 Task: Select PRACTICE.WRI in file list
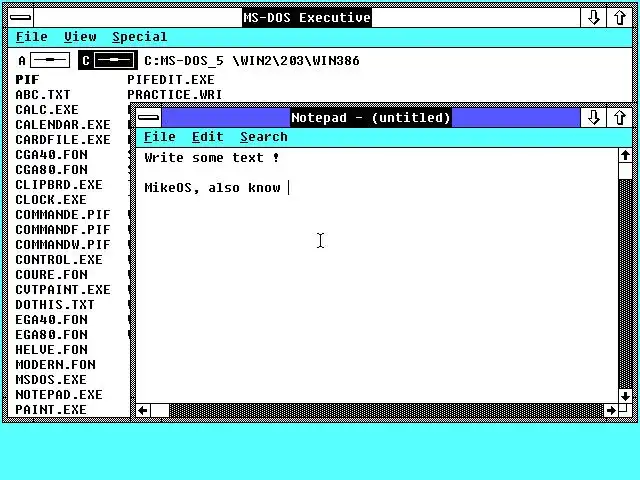click(x=175, y=95)
